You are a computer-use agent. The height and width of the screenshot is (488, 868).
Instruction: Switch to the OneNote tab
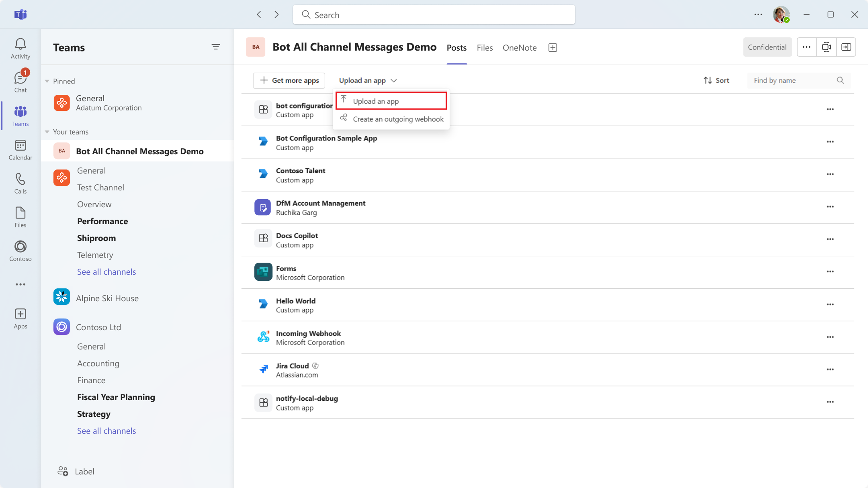point(520,47)
